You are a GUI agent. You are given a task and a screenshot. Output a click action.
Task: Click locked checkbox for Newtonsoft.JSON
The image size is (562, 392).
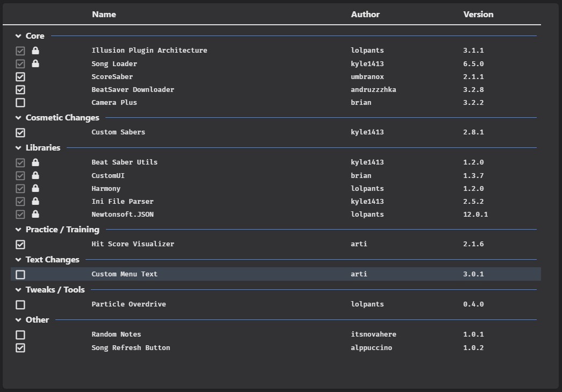[x=20, y=214]
